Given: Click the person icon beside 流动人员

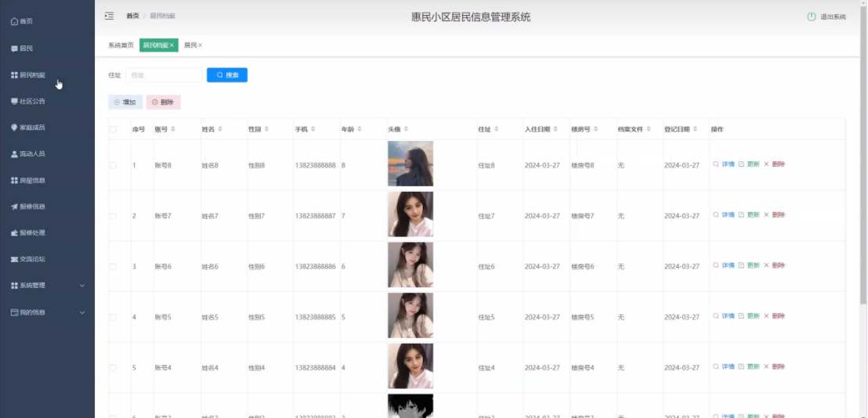Looking at the screenshot, I should pyautogui.click(x=14, y=153).
